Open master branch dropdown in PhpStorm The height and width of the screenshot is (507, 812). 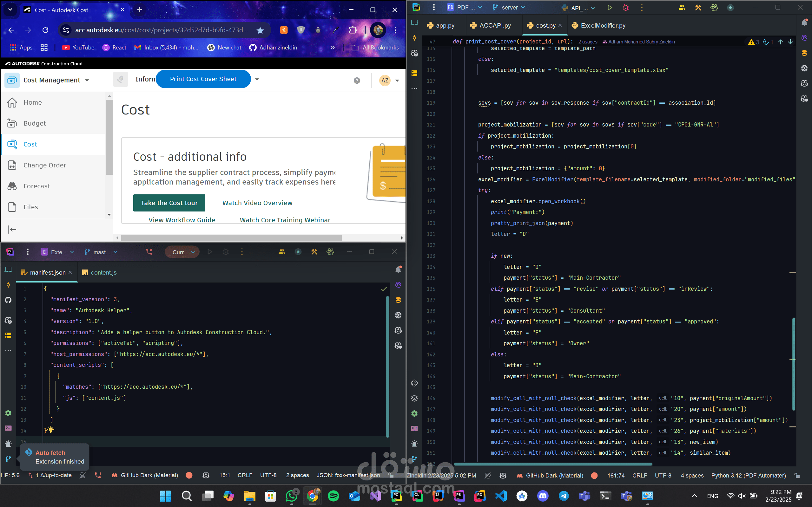(100, 252)
